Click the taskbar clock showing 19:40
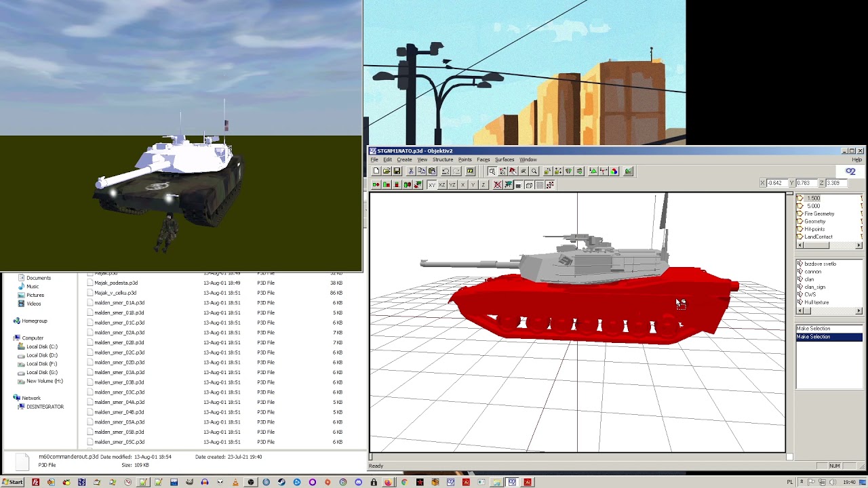 point(849,482)
